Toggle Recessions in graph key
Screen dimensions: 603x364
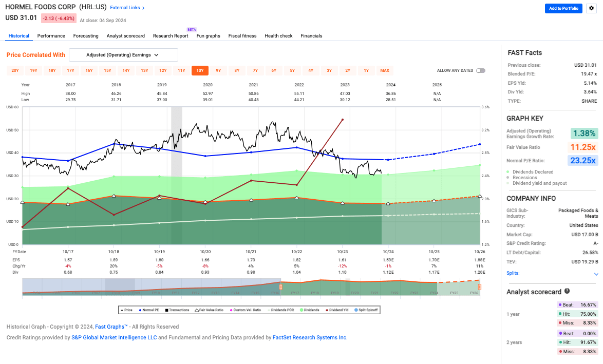pos(524,178)
